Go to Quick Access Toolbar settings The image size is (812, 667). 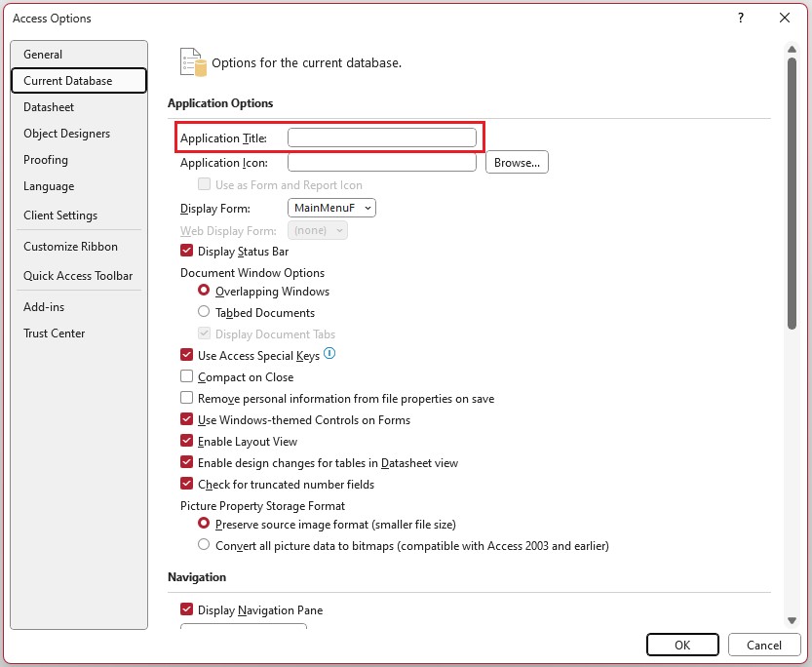pos(78,276)
